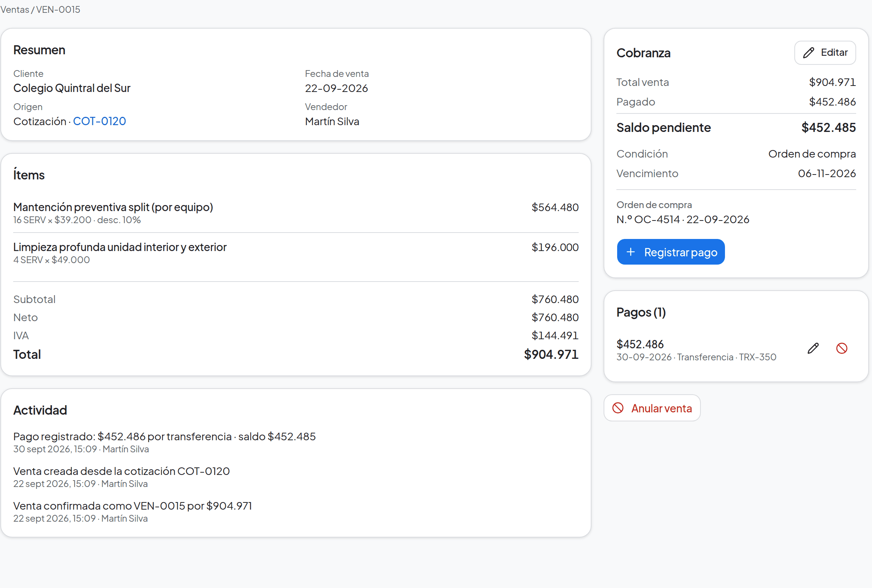Click the Condición value Orden de compra
Image resolution: width=872 pixels, height=588 pixels.
[x=812, y=154]
